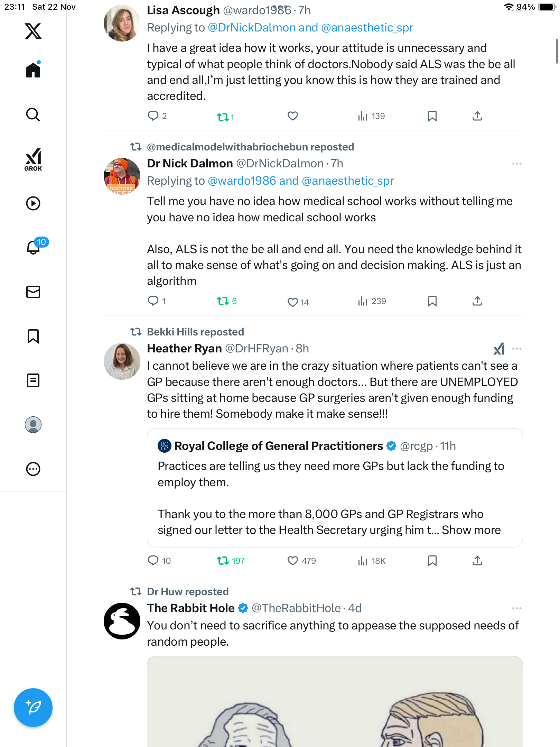This screenshot has width=560, height=747.
Task: Open the sidebar Video play icon
Action: tap(33, 203)
